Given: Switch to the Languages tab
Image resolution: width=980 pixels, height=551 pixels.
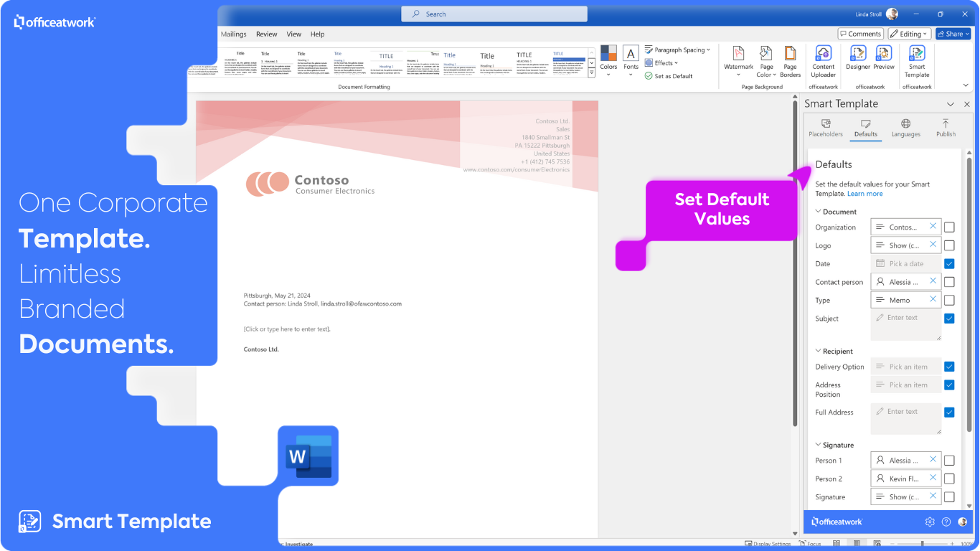Looking at the screenshot, I should pyautogui.click(x=906, y=128).
